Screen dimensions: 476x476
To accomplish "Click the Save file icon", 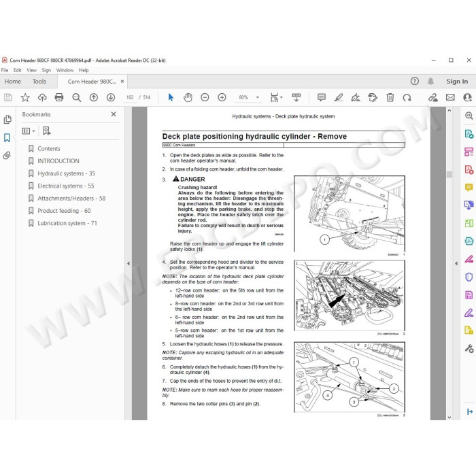I will tap(8, 97).
